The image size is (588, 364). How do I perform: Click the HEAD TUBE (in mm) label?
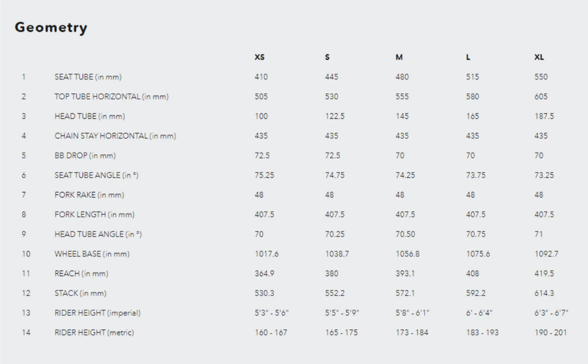tap(90, 116)
